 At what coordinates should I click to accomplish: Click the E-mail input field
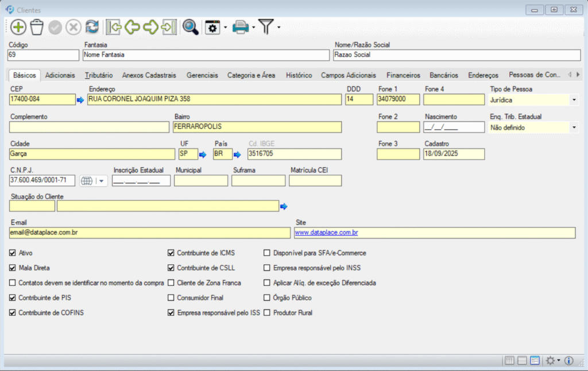click(149, 233)
